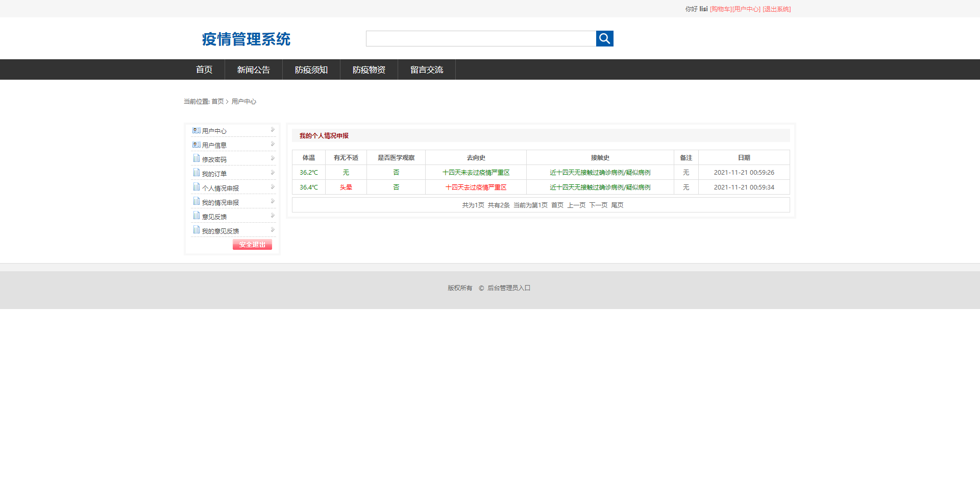Click the 日期 column header

click(x=744, y=158)
